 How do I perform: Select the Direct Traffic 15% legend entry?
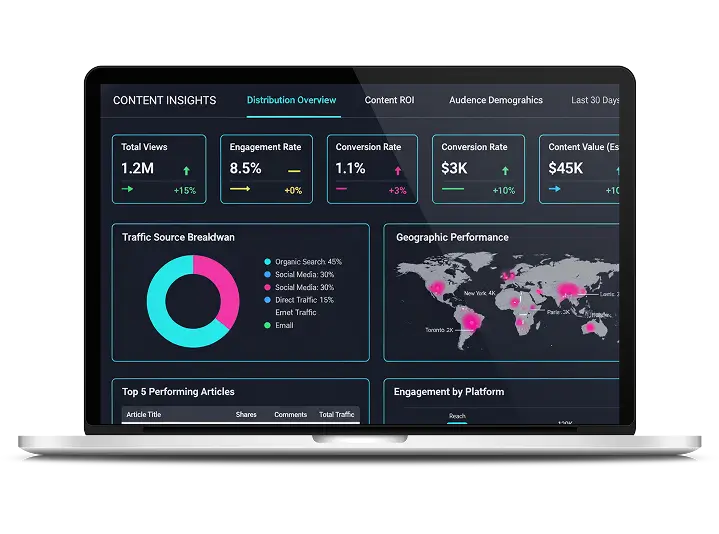(304, 300)
